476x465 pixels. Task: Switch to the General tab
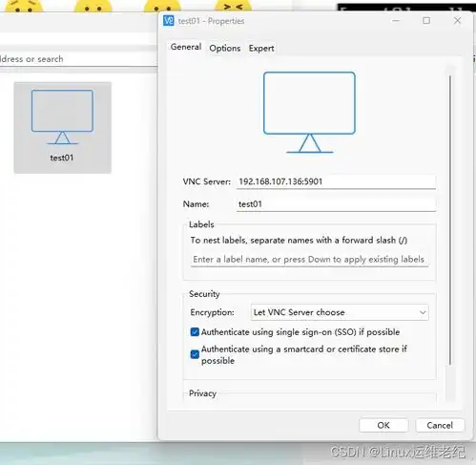(186, 47)
